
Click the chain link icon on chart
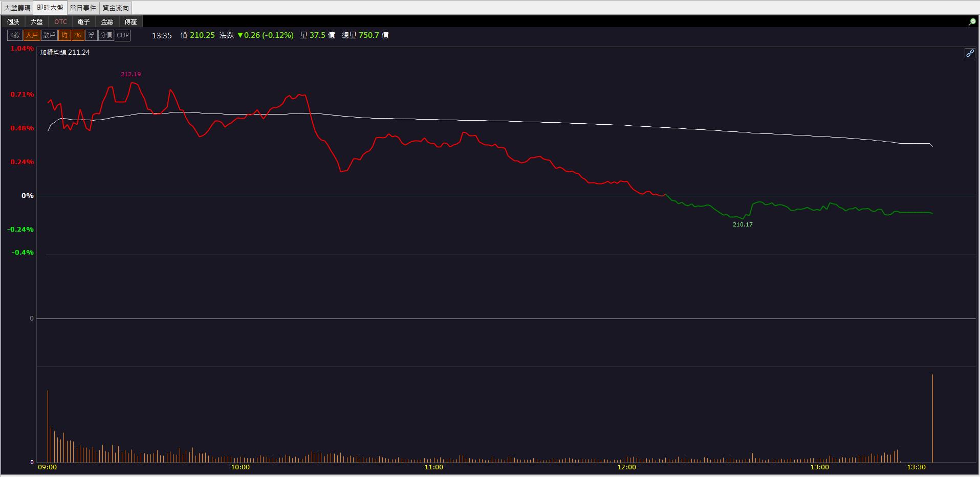pos(970,53)
